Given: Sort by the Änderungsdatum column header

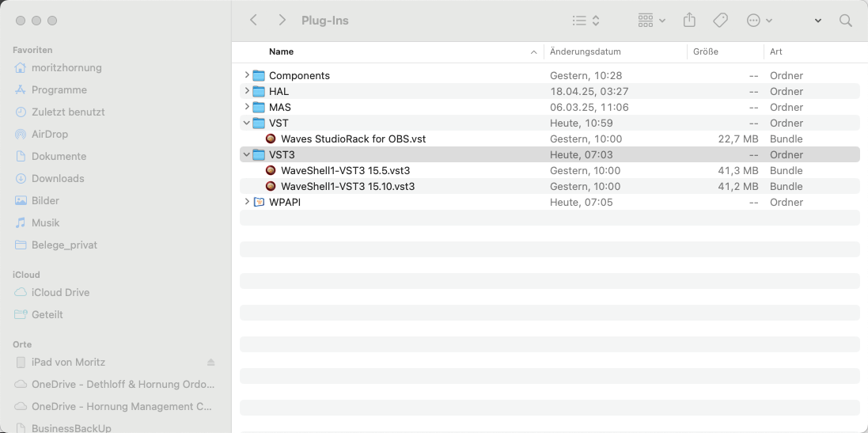Looking at the screenshot, I should click(585, 51).
